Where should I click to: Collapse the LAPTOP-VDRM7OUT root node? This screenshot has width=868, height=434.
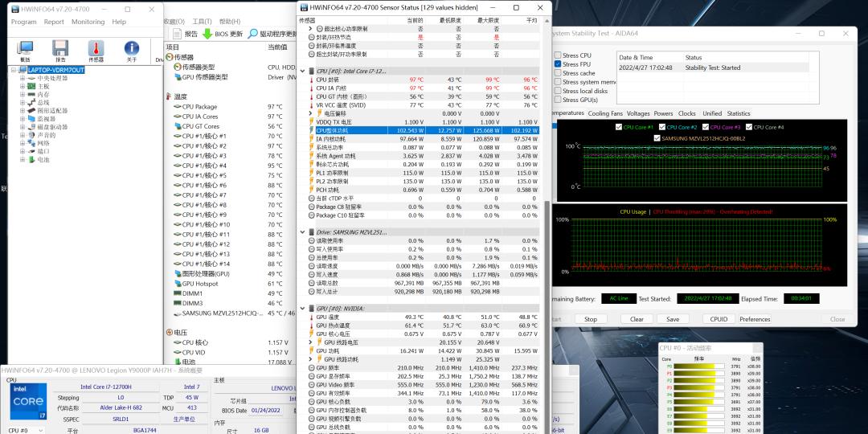tap(14, 70)
